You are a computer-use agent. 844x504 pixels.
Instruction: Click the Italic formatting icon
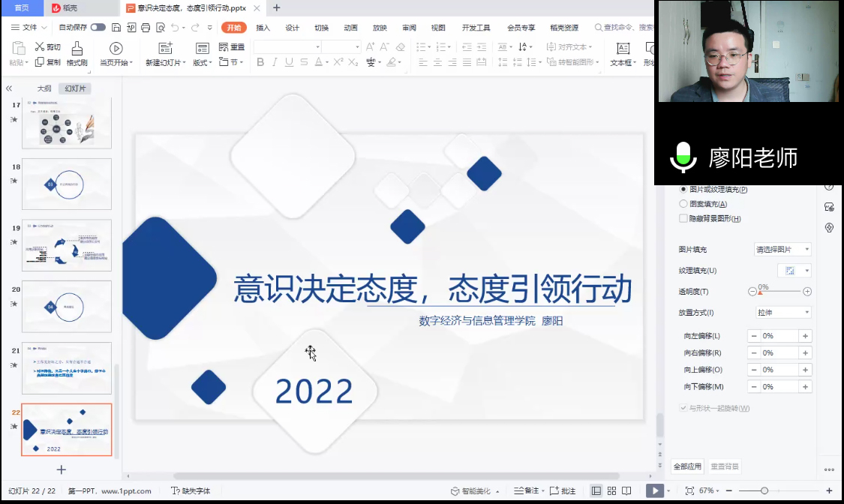click(x=275, y=62)
